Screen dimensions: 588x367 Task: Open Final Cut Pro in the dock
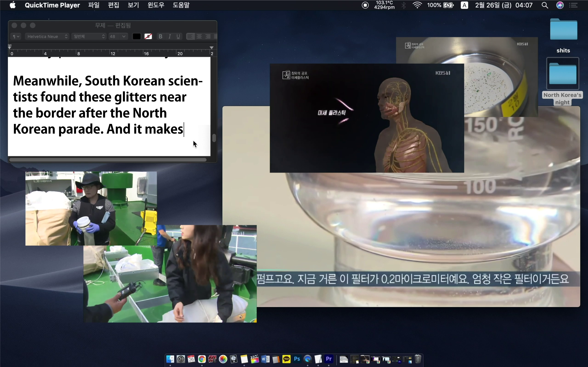(x=255, y=359)
